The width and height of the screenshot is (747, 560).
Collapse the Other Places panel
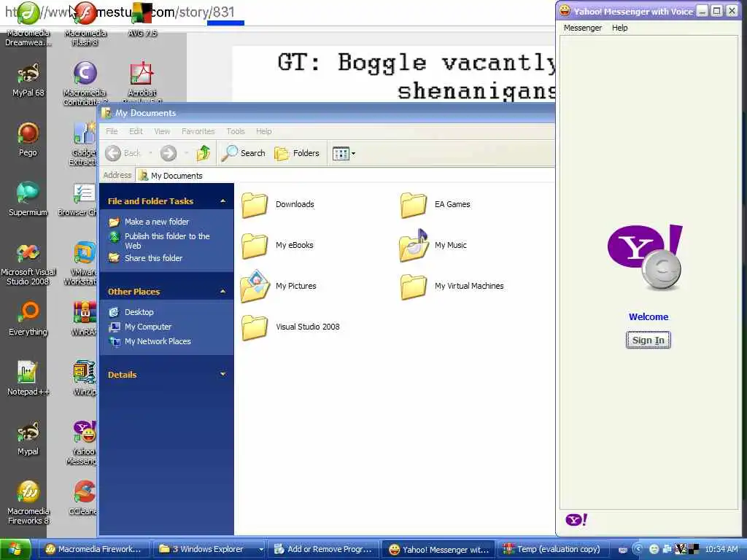pos(222,292)
